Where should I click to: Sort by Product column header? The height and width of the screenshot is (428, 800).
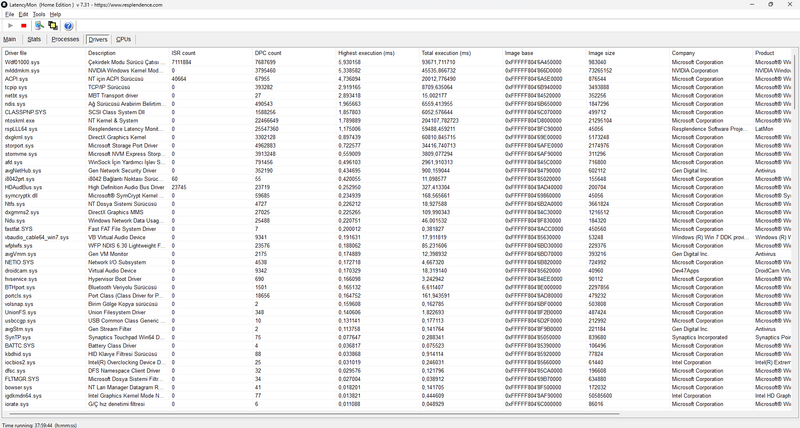(x=772, y=53)
